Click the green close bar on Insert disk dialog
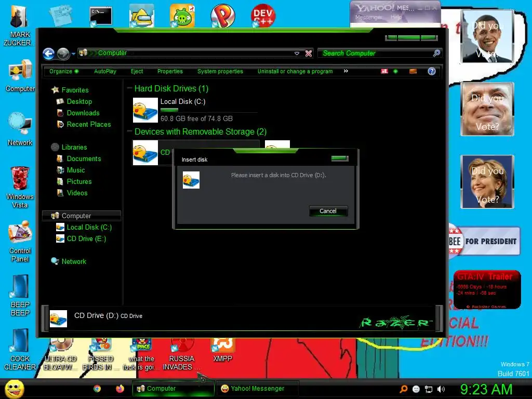 click(340, 158)
